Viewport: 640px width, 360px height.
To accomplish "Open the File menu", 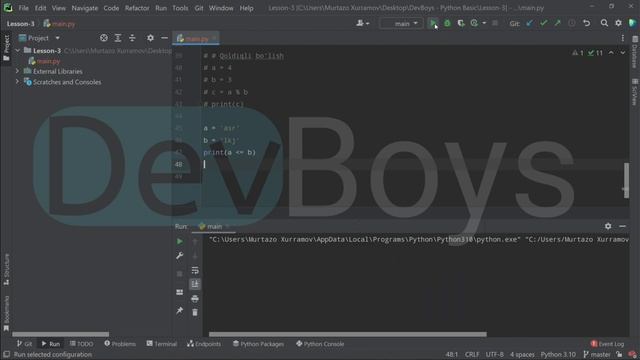I will click(24, 8).
